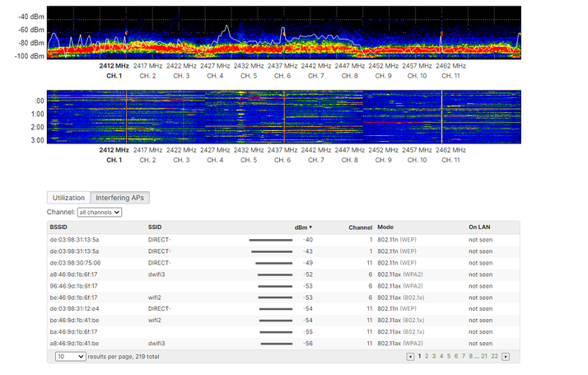Click the -40 dBm signal strength bar
The width and height of the screenshot is (588, 375).
point(271,240)
